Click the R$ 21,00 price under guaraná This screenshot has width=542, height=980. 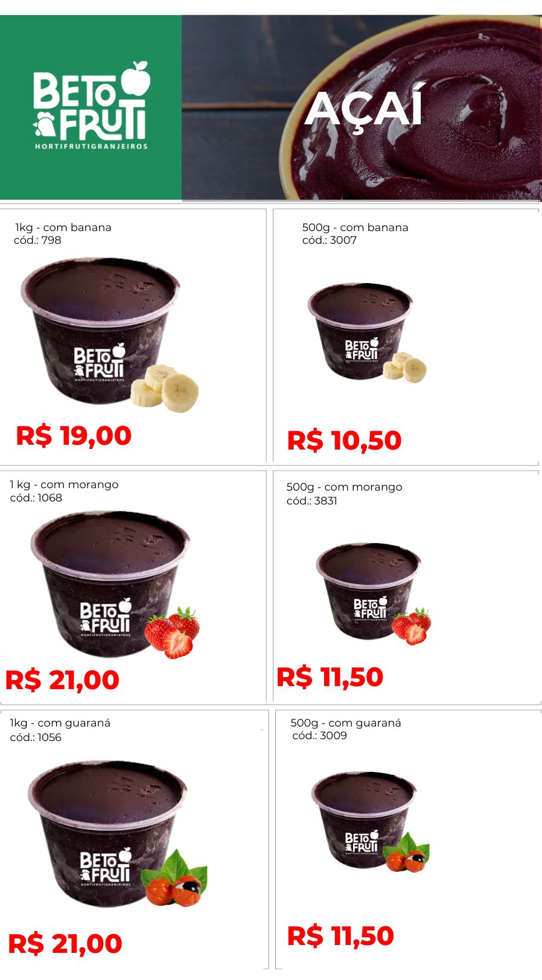click(65, 943)
